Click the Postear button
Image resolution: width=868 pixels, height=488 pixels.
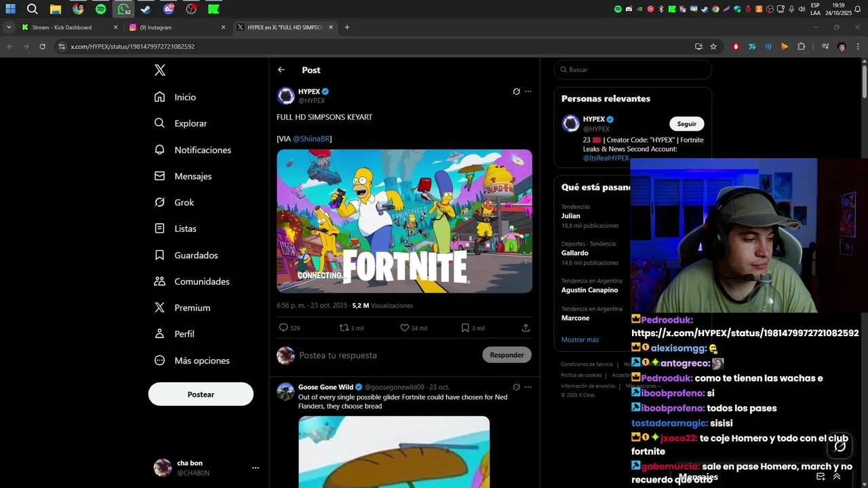pyautogui.click(x=201, y=394)
